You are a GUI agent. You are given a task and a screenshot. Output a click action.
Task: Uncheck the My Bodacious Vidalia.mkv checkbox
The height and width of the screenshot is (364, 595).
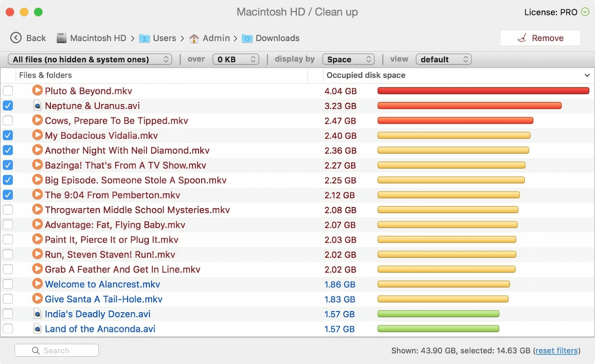(8, 135)
